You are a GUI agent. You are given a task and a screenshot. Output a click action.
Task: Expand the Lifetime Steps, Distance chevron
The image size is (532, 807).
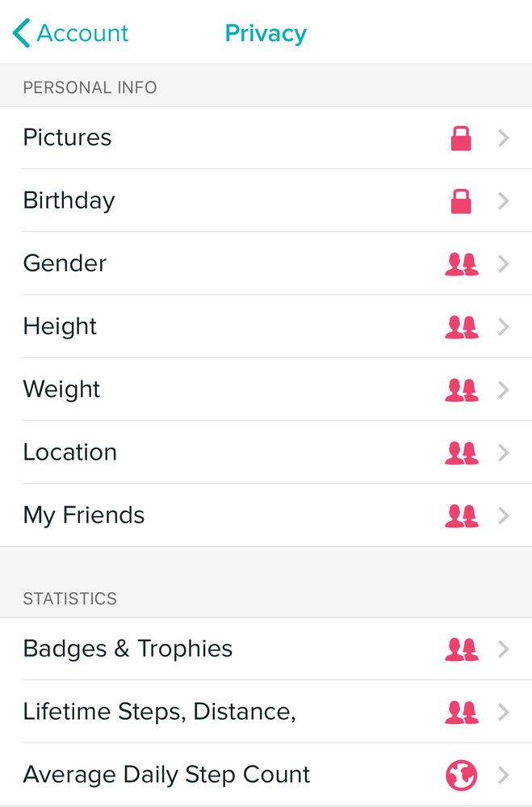point(504,712)
